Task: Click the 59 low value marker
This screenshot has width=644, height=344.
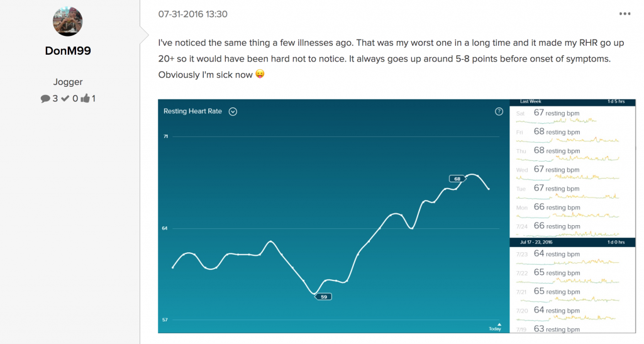Action: 323,297
